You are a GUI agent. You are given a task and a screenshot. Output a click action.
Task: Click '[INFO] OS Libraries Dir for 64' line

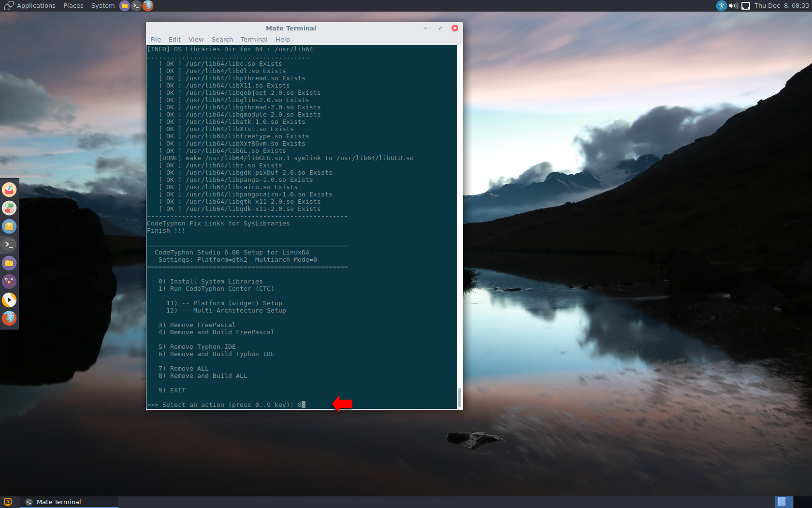click(x=230, y=49)
